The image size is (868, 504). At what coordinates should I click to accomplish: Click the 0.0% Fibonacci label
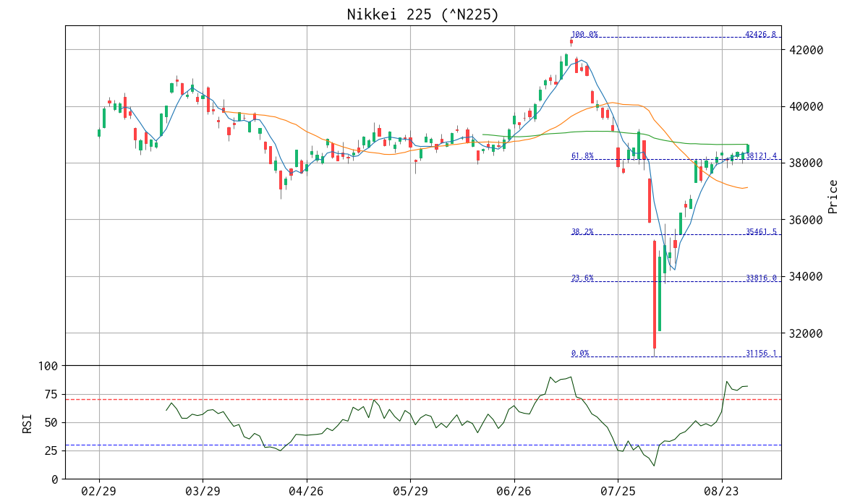(580, 353)
